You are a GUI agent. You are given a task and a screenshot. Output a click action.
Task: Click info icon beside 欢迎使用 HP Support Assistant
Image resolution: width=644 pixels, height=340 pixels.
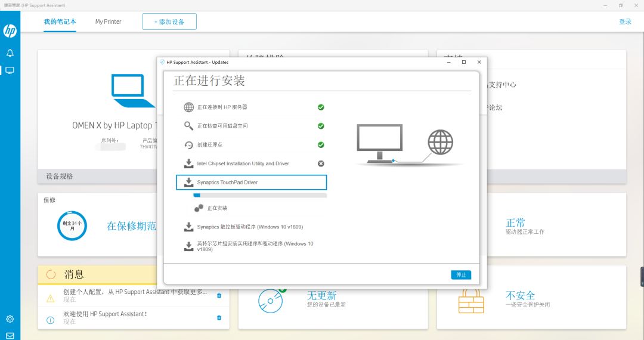pyautogui.click(x=51, y=320)
